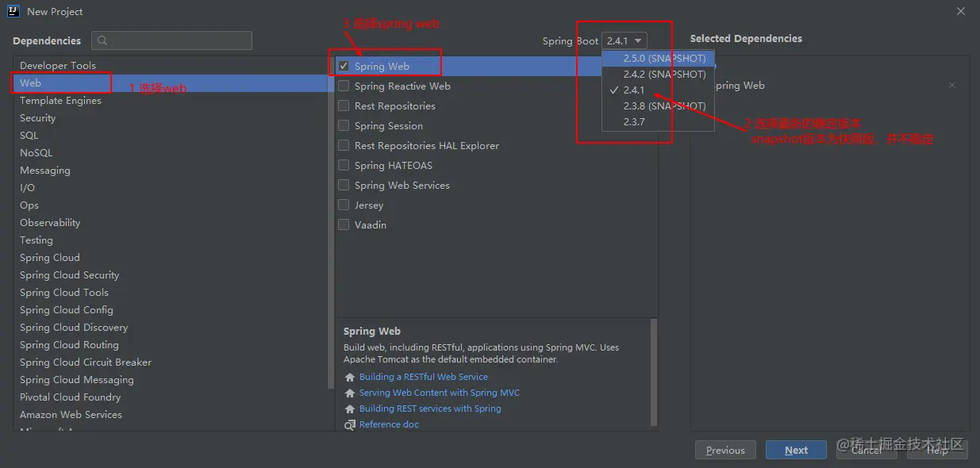Viewport: 980px width, 468px height.
Task: Select the Amazon Web Services category
Action: tap(171, 415)
